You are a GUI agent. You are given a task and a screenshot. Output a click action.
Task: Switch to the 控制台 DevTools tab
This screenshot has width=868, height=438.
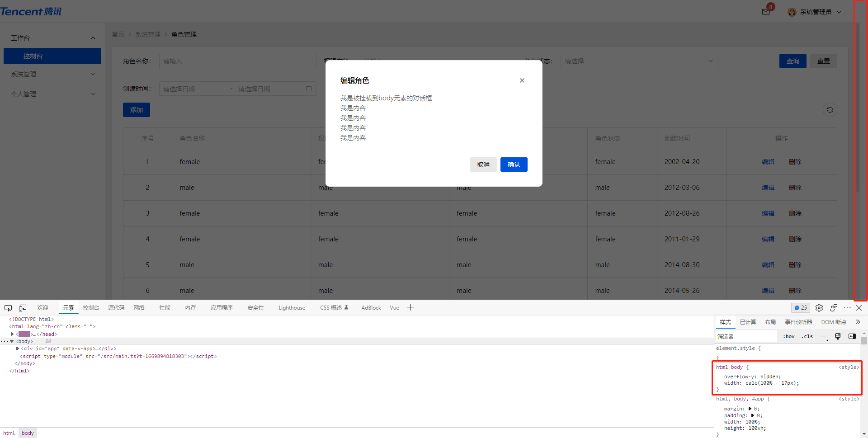coord(90,308)
